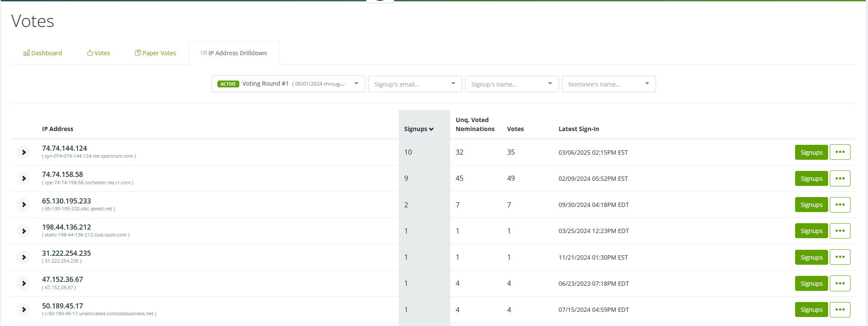The width and height of the screenshot is (868, 326).
Task: Click the more options icon for 50.189.45.17
Action: 840,310
